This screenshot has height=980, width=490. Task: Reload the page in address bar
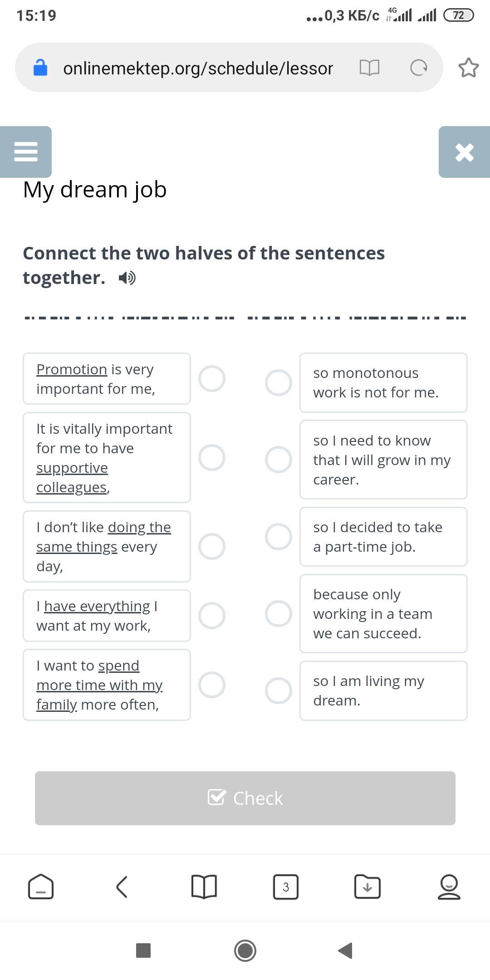[x=418, y=68]
